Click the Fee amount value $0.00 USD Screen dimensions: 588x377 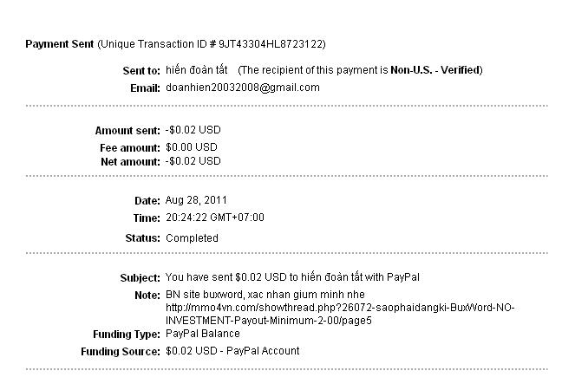point(192,147)
